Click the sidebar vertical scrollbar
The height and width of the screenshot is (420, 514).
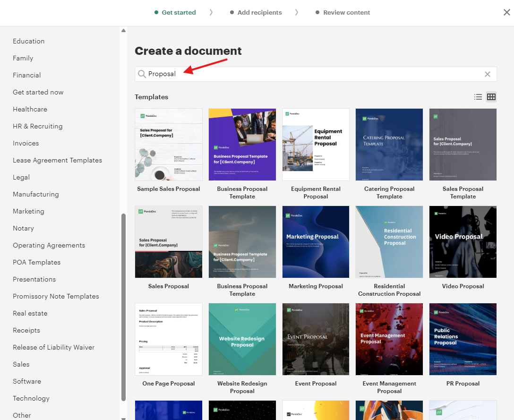click(x=124, y=307)
